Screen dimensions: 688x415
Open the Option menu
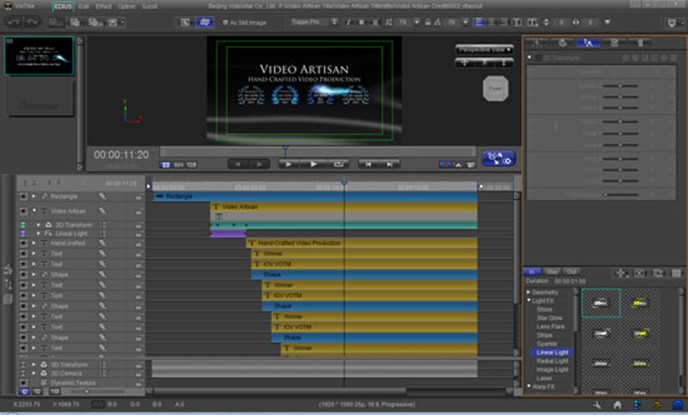pos(126,7)
